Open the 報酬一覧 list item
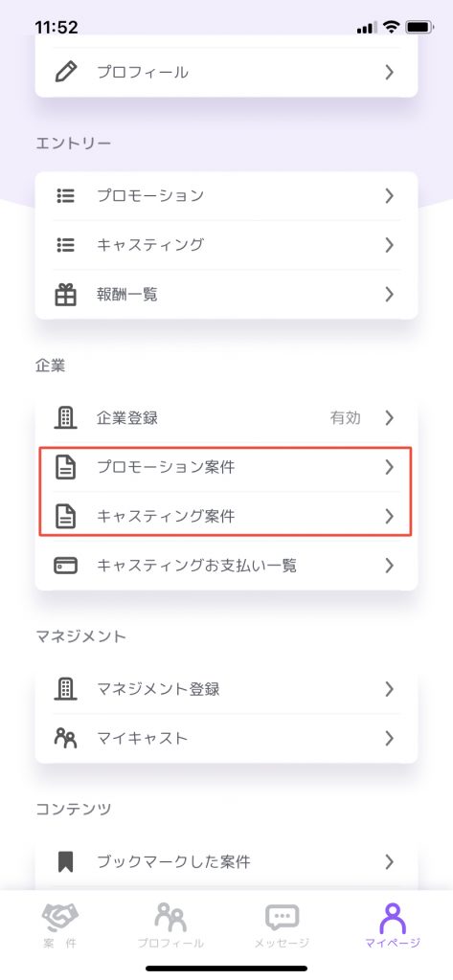 226,295
